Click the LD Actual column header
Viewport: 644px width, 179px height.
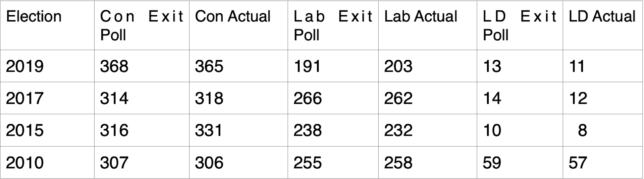point(602,16)
